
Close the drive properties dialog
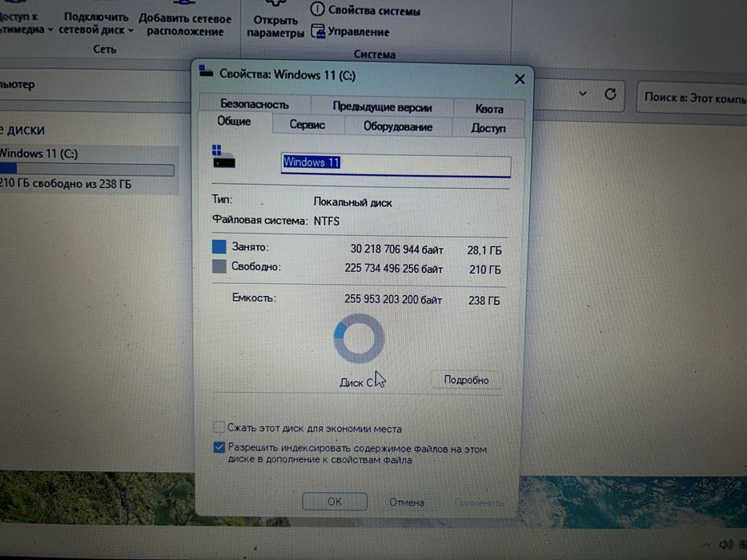coord(520,79)
